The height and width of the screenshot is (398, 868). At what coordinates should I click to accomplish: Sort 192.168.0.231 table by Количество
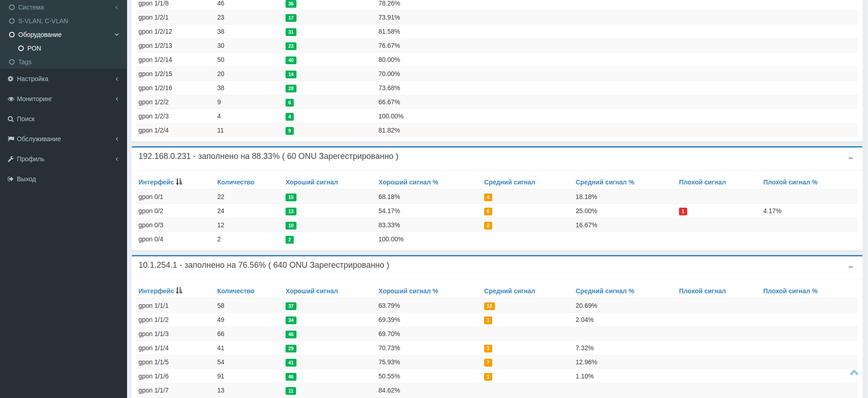point(235,182)
